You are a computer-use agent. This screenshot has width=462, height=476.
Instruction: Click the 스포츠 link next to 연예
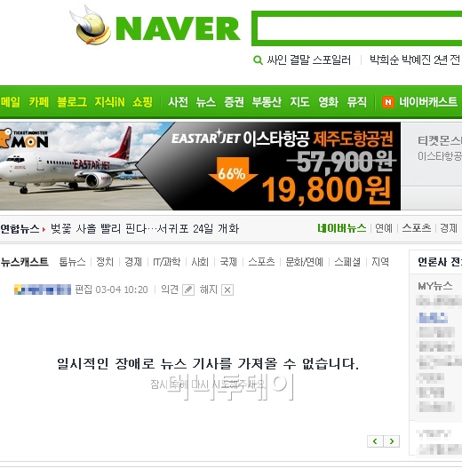pos(417,228)
